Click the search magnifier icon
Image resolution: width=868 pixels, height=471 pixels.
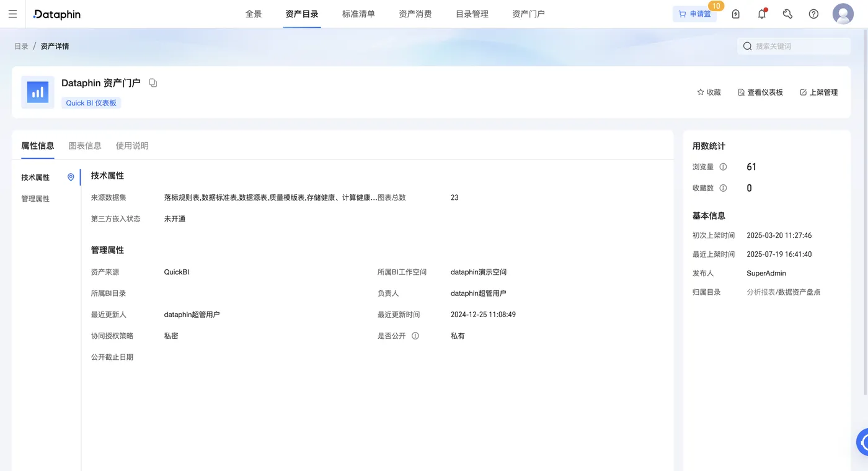[x=747, y=46]
